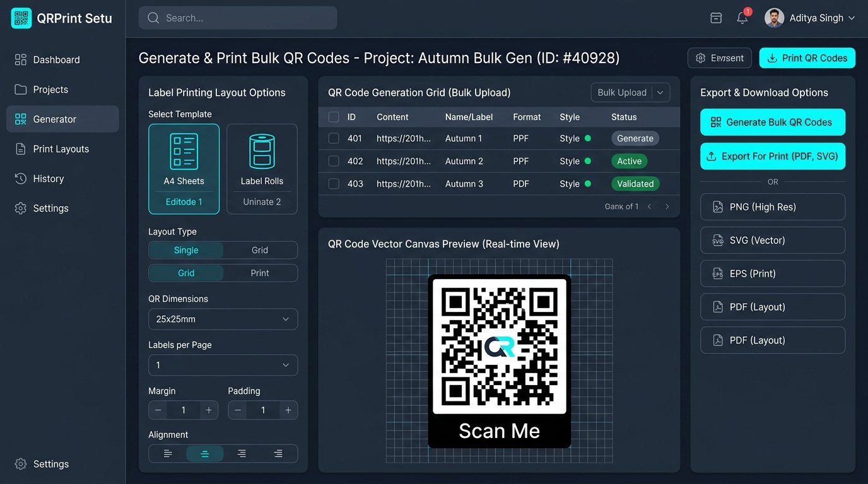868x484 pixels.
Task: Download as PNG (High Res)
Action: click(773, 207)
